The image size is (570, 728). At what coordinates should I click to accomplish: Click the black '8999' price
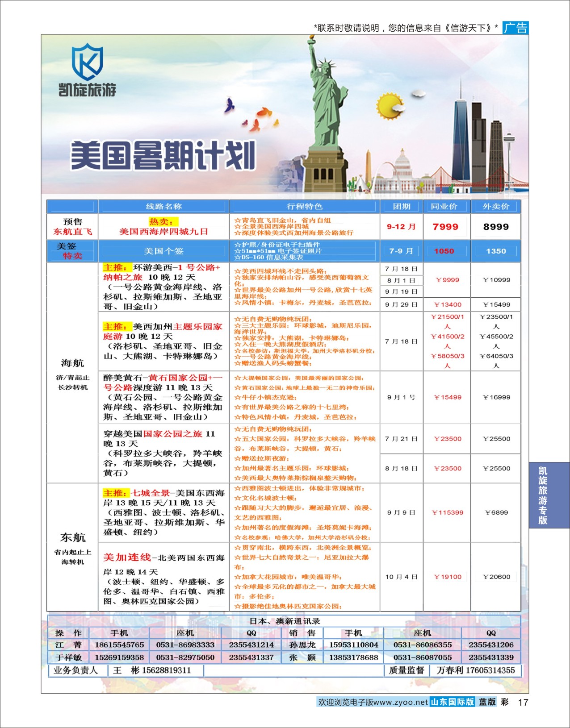click(x=496, y=227)
